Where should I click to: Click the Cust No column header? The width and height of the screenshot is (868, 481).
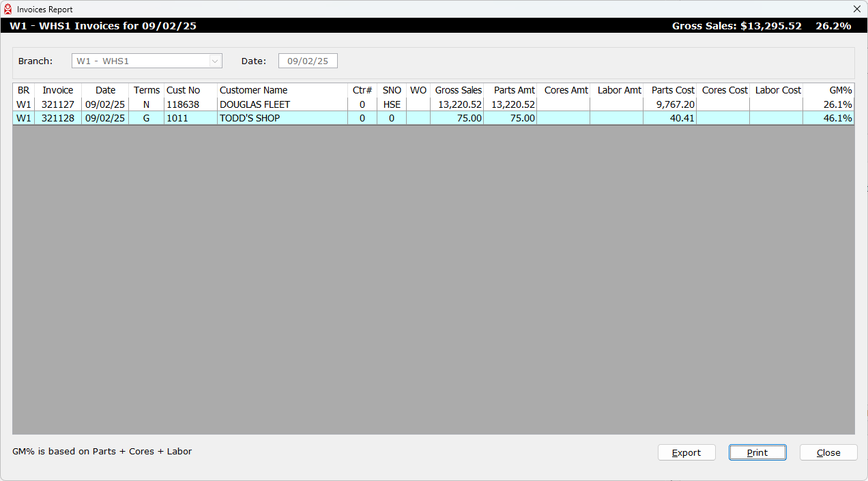coord(184,90)
